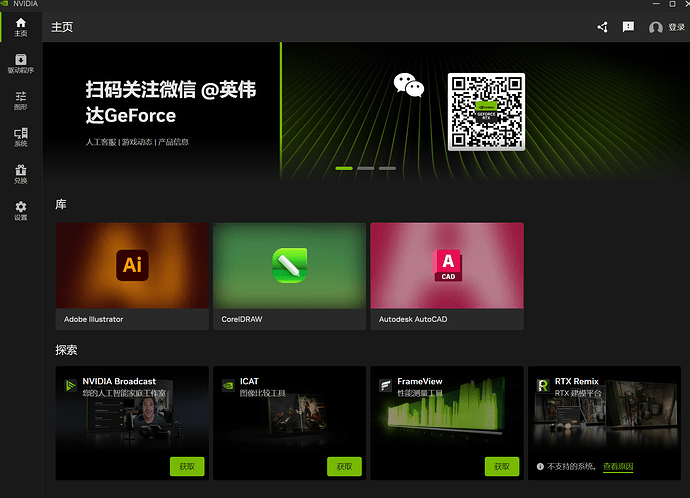
Task: Get FrameView using its 获取 button
Action: (502, 466)
